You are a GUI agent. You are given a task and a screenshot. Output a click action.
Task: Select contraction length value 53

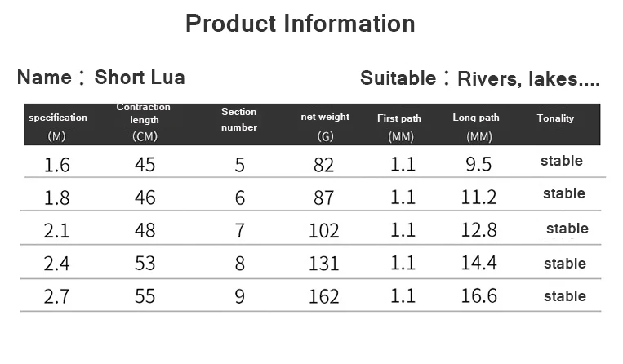145,263
